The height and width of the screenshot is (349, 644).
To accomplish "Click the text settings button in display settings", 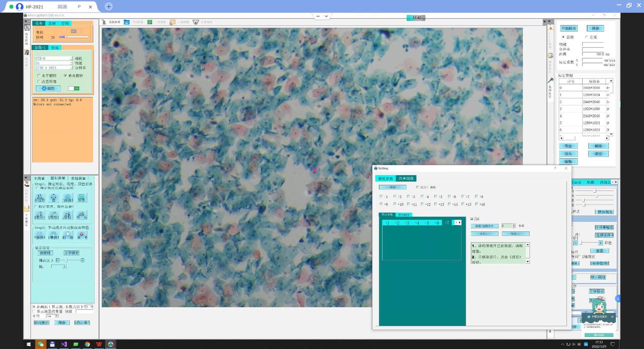I will pos(71,253).
